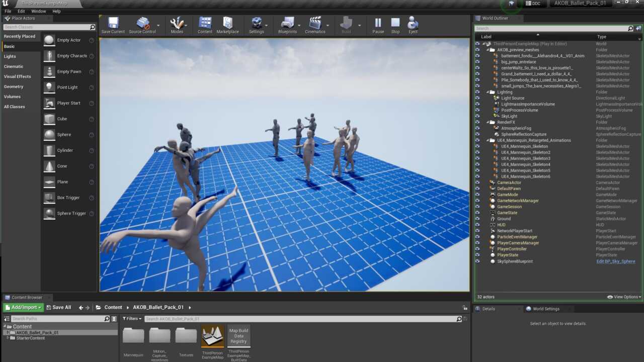Toggle visibility of Ground actor
The image size is (644, 362).
(x=477, y=219)
